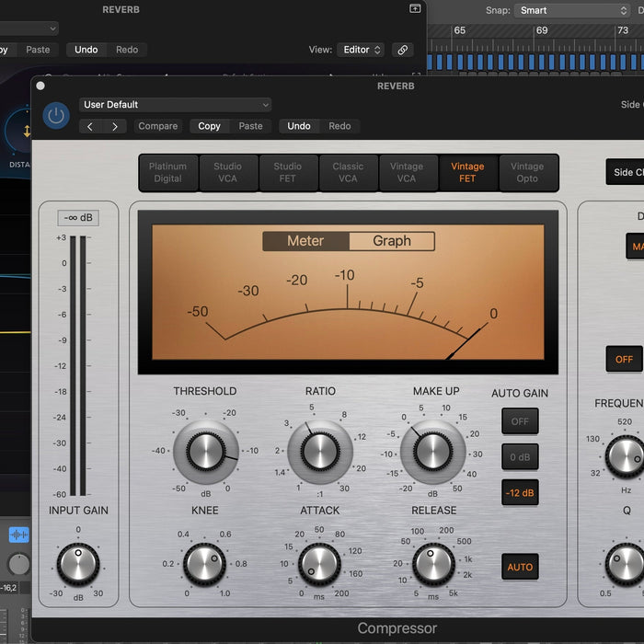Click the Compressor title label at bottom
Viewport: 644px width, 644px height.
pyautogui.click(x=397, y=628)
